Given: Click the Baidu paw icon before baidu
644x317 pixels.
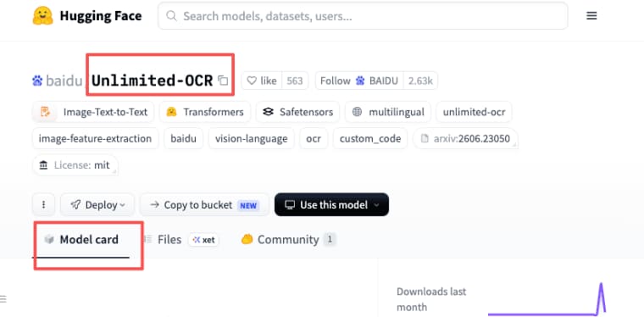Looking at the screenshot, I should click(37, 81).
